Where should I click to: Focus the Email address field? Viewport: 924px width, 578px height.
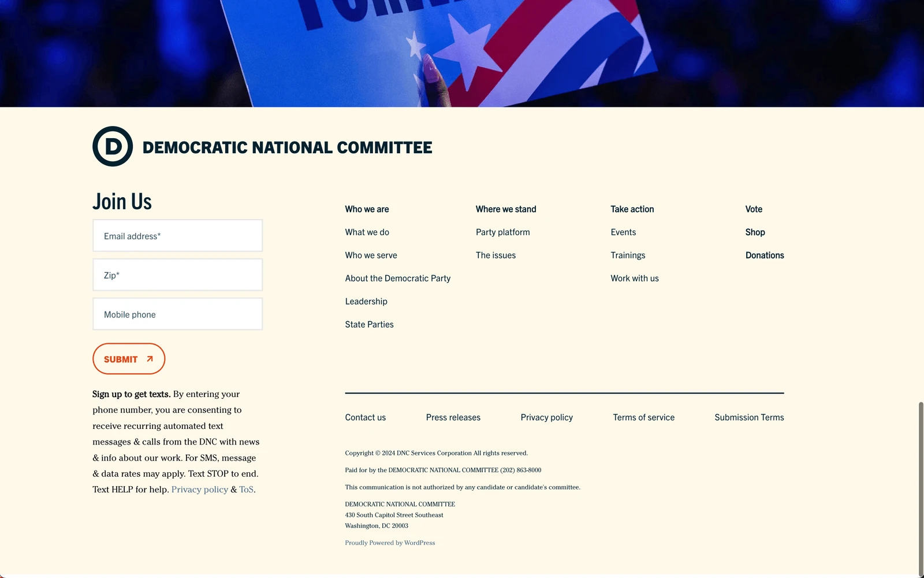[178, 235]
